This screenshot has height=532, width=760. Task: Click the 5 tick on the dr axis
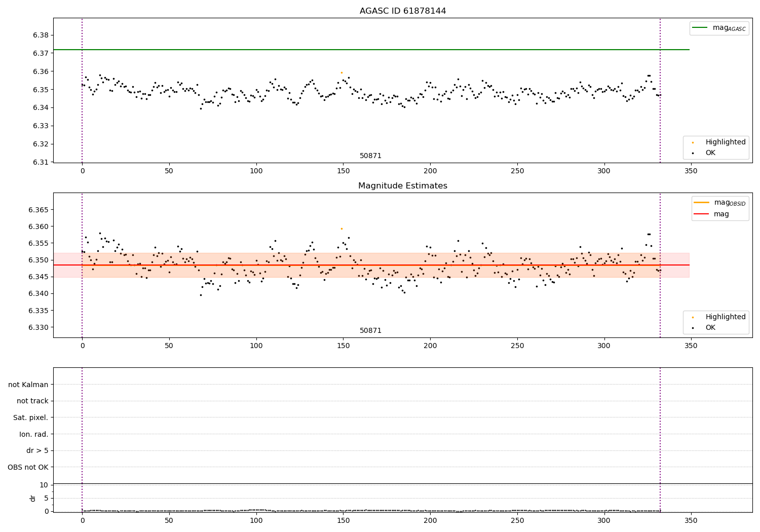pyautogui.click(x=47, y=498)
